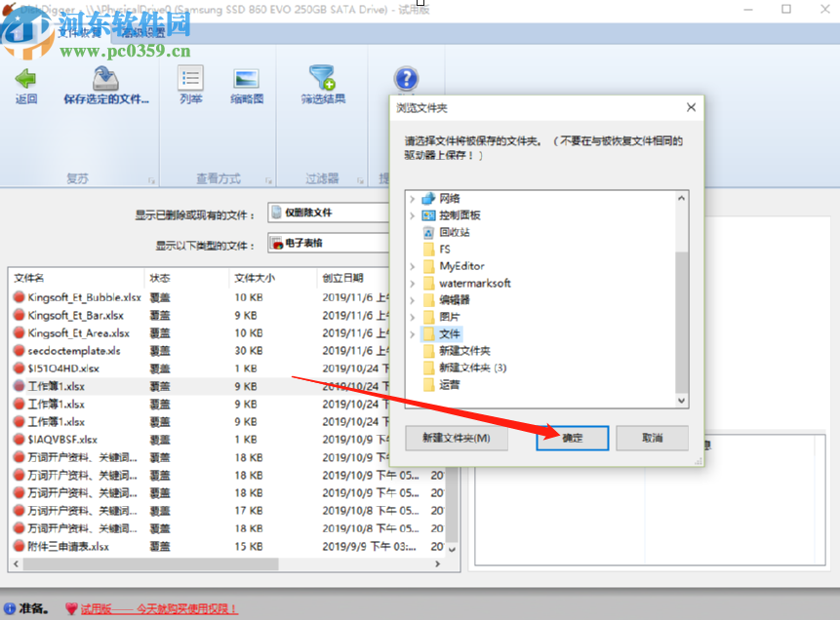
Task: Open the deleted-or-existing files dropdown
Action: point(329,213)
